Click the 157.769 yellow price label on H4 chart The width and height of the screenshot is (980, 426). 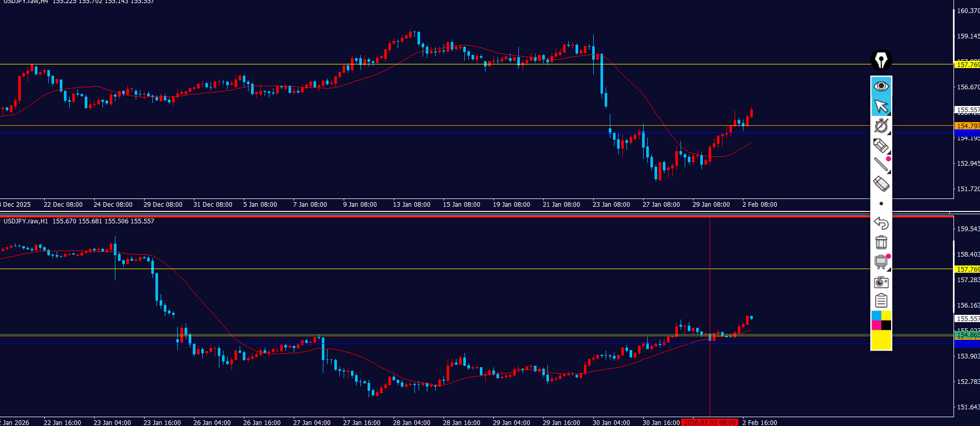[x=968, y=64]
